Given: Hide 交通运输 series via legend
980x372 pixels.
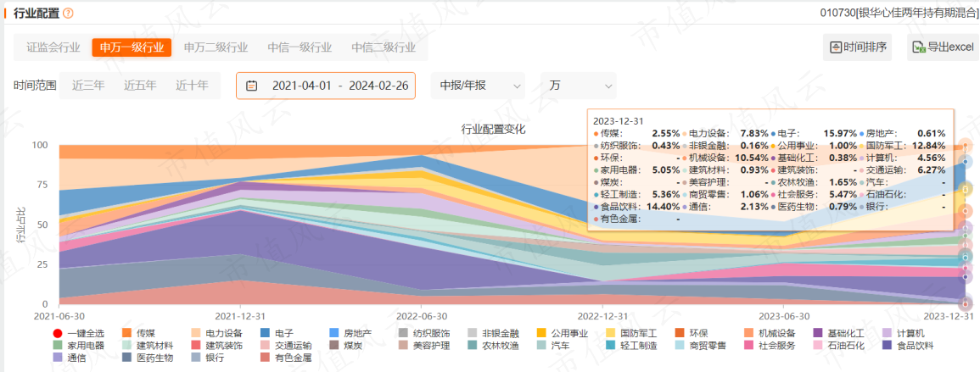Looking at the screenshot, I should 285,345.
